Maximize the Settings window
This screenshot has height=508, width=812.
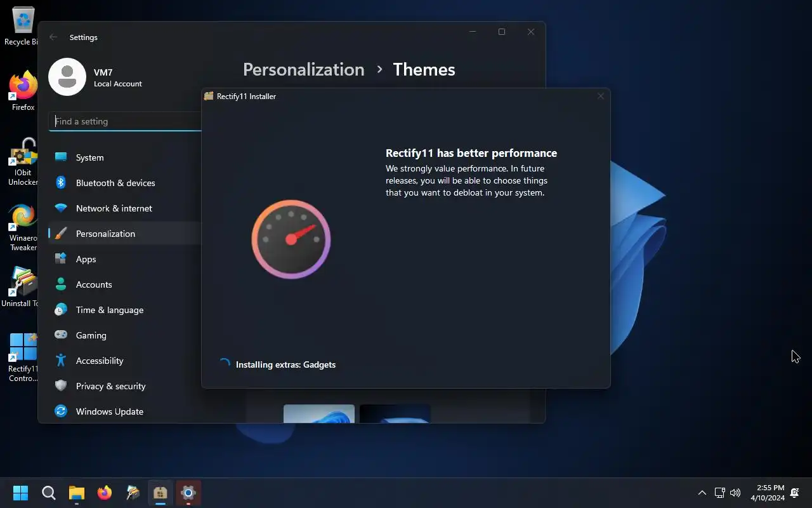point(502,32)
